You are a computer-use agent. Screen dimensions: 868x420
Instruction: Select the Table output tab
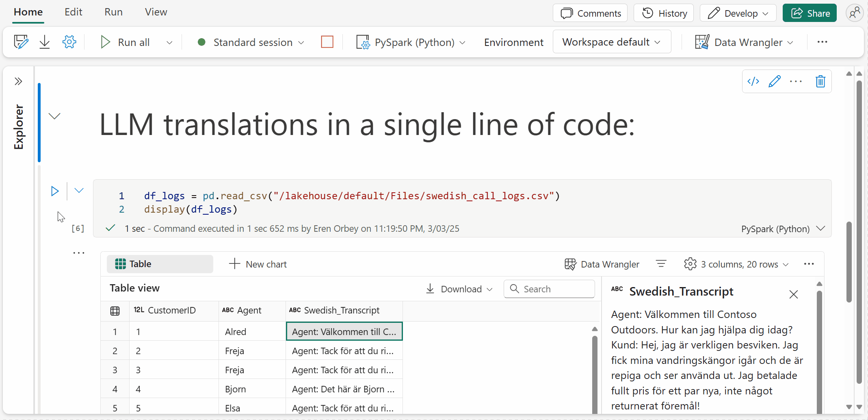click(x=160, y=264)
